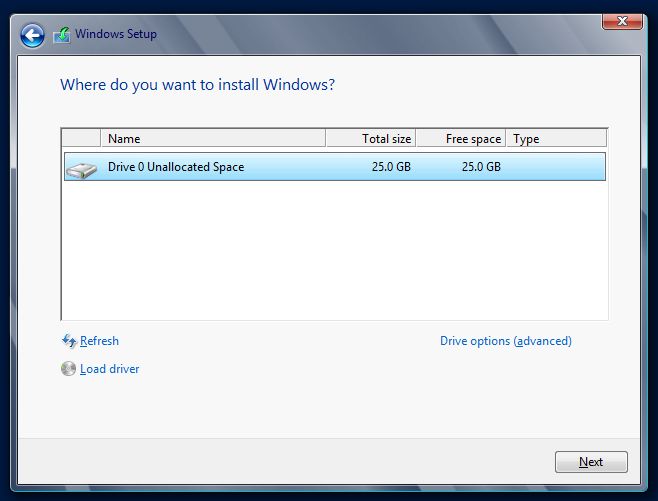The width and height of the screenshot is (658, 501).
Task: Click the hard drive icon for Drive 0
Action: [81, 170]
